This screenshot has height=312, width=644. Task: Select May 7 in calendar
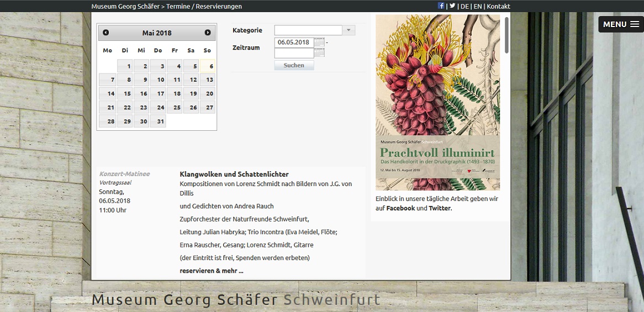click(x=108, y=80)
